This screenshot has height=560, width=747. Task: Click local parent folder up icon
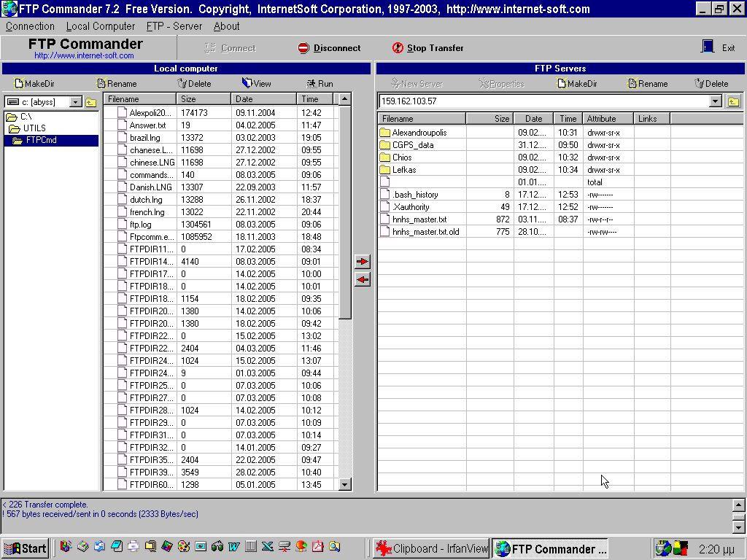click(x=91, y=102)
